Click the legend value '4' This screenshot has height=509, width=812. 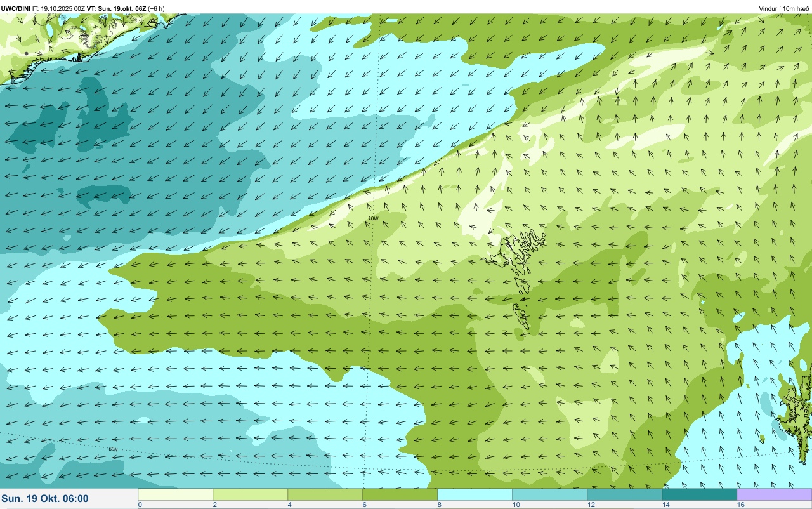click(289, 505)
